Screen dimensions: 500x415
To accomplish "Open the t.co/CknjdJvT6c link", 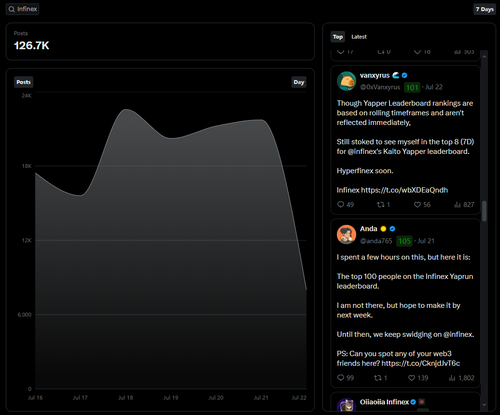I will click(x=421, y=363).
